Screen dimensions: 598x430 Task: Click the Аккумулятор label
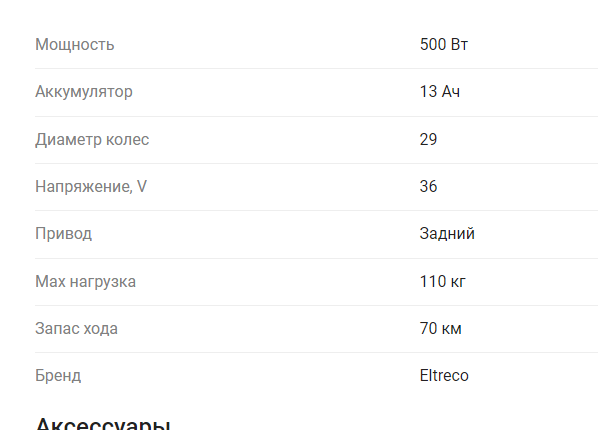pyautogui.click(x=84, y=92)
